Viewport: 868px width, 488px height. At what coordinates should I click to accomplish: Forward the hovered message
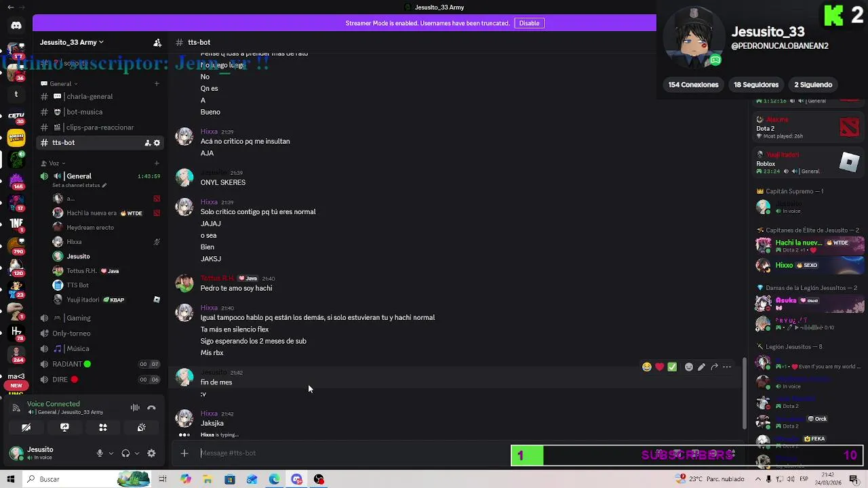(714, 367)
